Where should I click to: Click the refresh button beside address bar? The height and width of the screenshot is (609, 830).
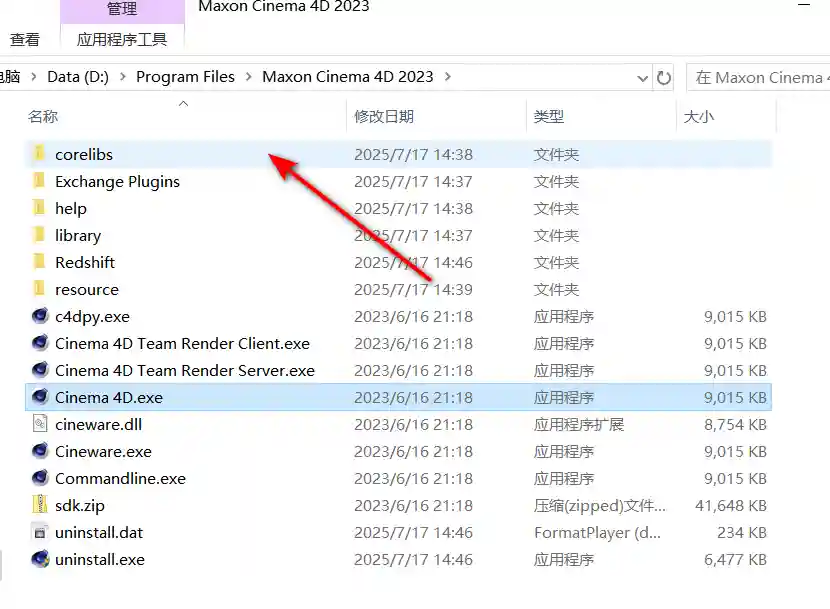(x=664, y=77)
